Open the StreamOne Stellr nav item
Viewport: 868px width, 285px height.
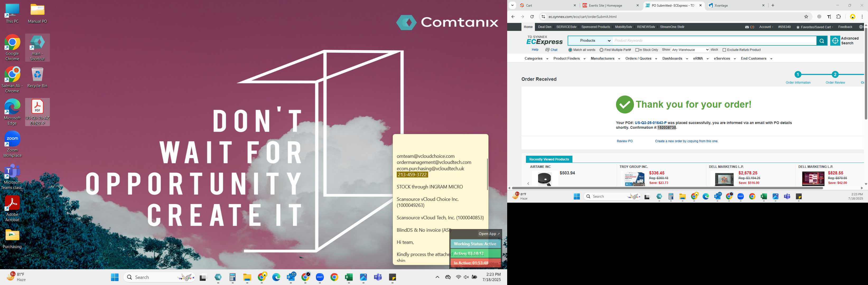[672, 27]
